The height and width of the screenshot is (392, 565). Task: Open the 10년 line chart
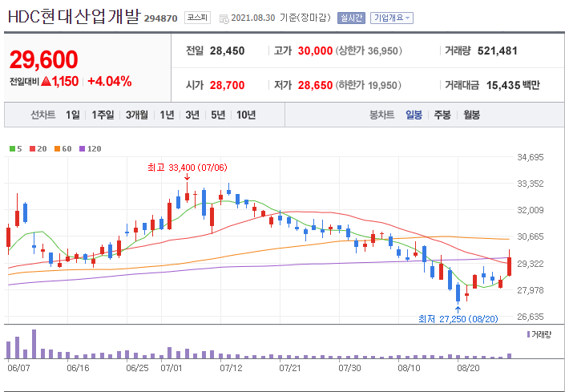246,115
